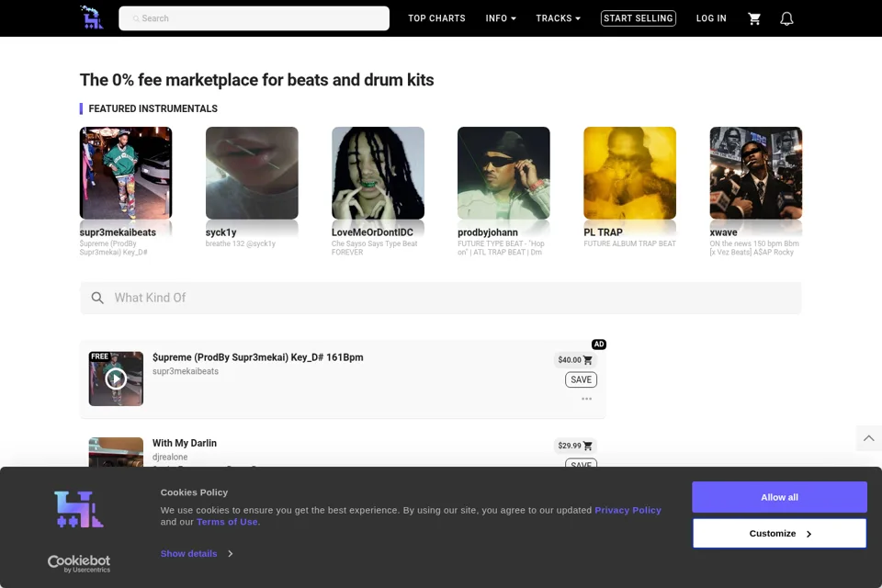Open the Terms of Use link
The height and width of the screenshot is (588, 882).
pyautogui.click(x=227, y=522)
